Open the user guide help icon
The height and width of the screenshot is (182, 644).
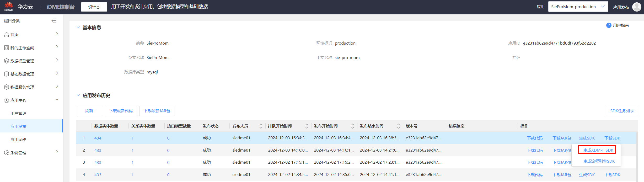coord(609,25)
